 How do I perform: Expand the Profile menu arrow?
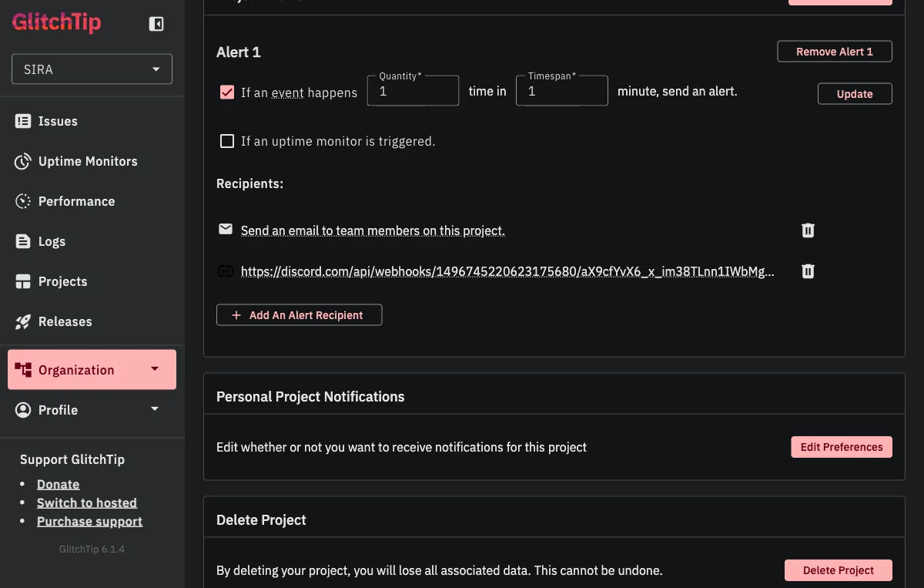point(155,409)
